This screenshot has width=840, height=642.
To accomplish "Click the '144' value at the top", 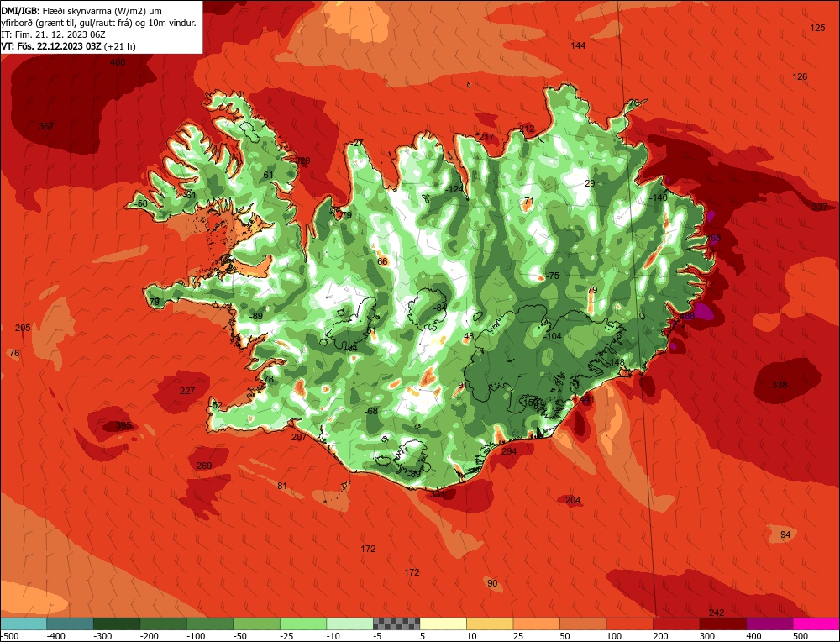I will [578, 45].
